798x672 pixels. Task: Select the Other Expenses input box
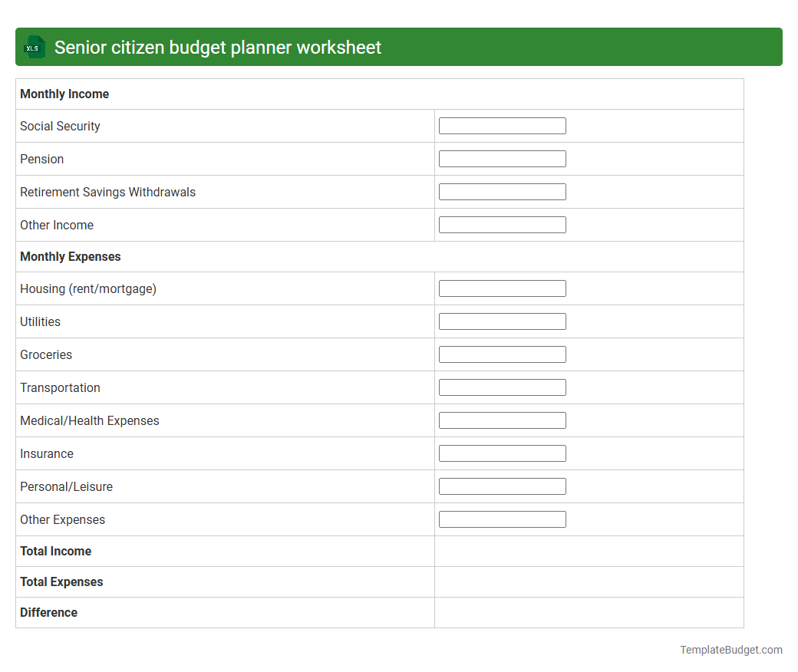point(502,519)
